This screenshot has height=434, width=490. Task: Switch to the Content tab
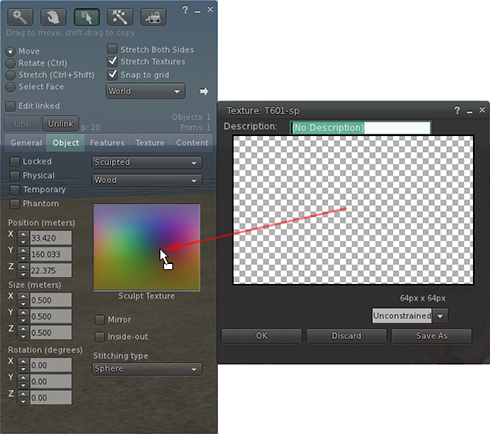click(x=192, y=143)
